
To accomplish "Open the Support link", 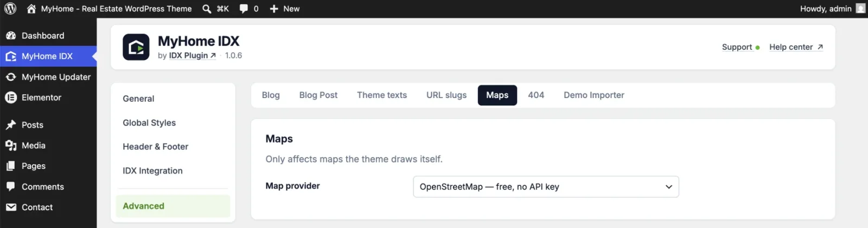I will 737,47.
